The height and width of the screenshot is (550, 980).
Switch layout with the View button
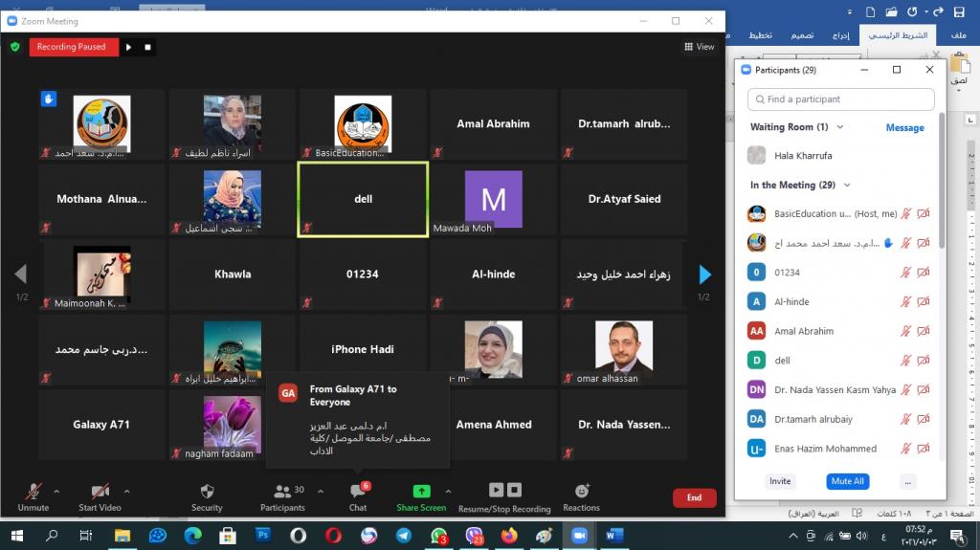point(700,46)
